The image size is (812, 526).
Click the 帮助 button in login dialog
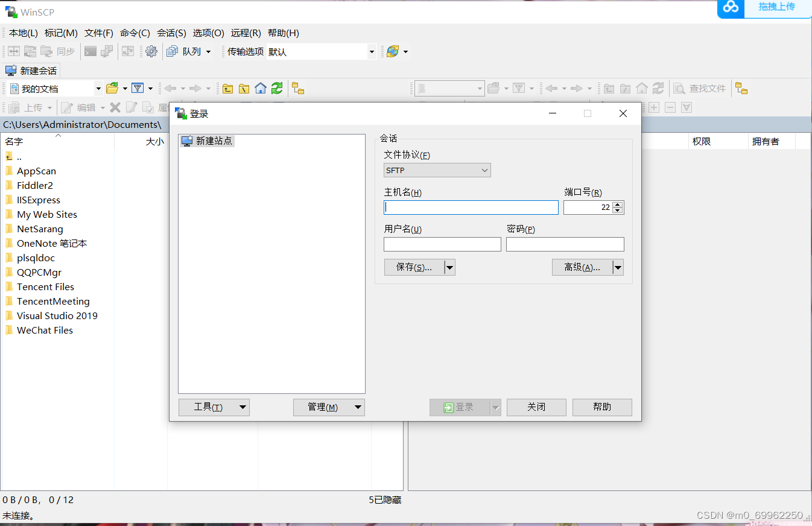pos(601,407)
